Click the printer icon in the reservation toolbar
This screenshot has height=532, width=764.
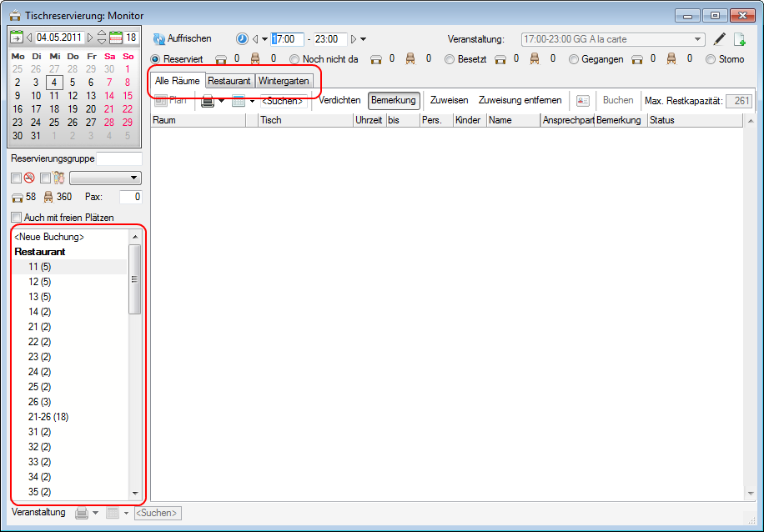click(208, 100)
